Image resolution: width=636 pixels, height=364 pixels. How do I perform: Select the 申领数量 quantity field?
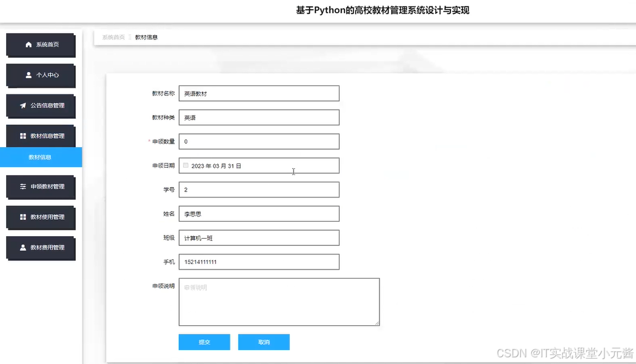[259, 141]
